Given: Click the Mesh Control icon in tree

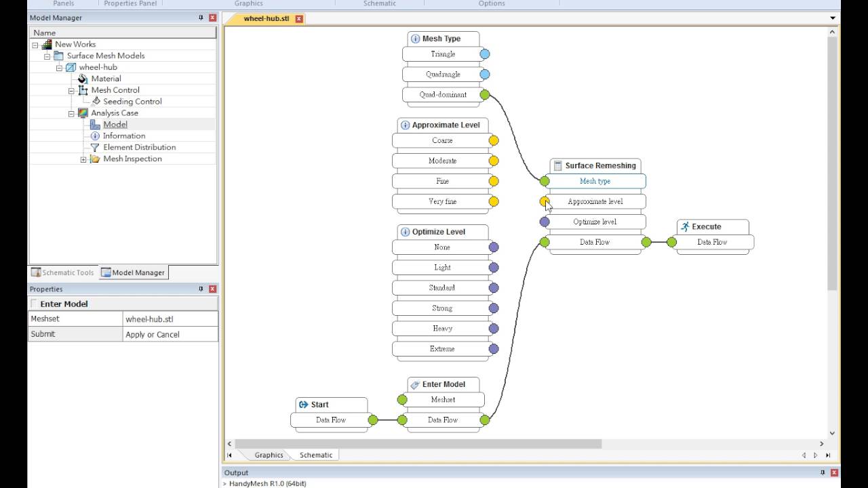Looking at the screenshot, I should tap(83, 89).
